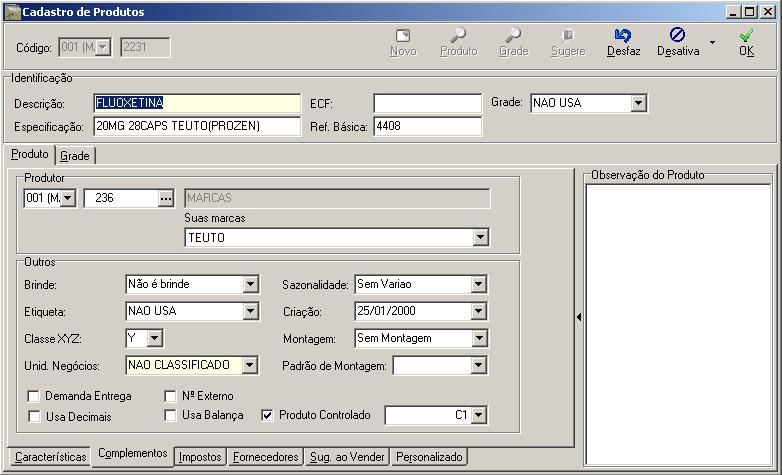The height and width of the screenshot is (475, 782).
Task: Open the Produto Controlado C1 dropdown
Action: [x=478, y=415]
